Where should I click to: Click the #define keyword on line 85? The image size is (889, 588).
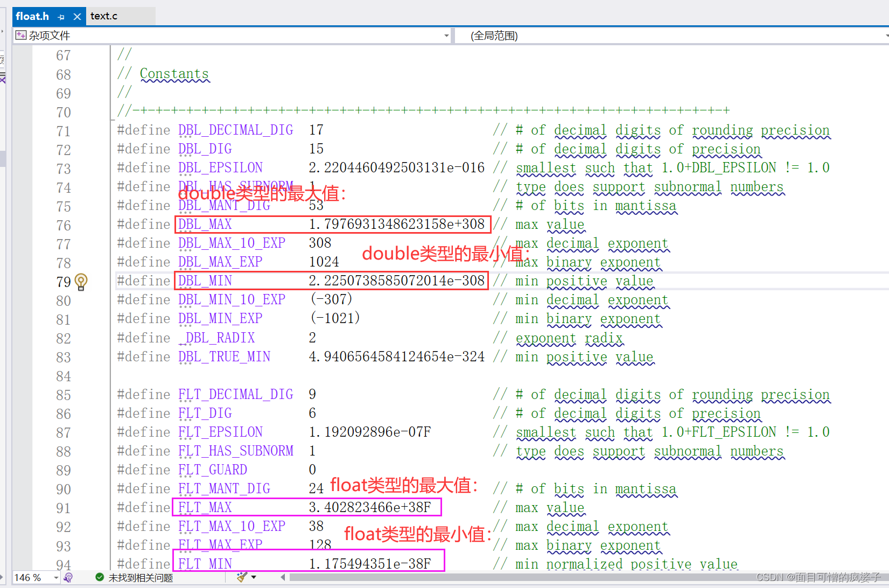pyautogui.click(x=144, y=394)
